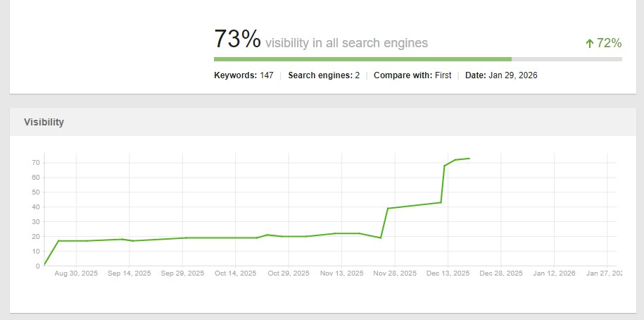
Task: Open the Date: Jan 29, 2026 selector
Action: tap(500, 75)
